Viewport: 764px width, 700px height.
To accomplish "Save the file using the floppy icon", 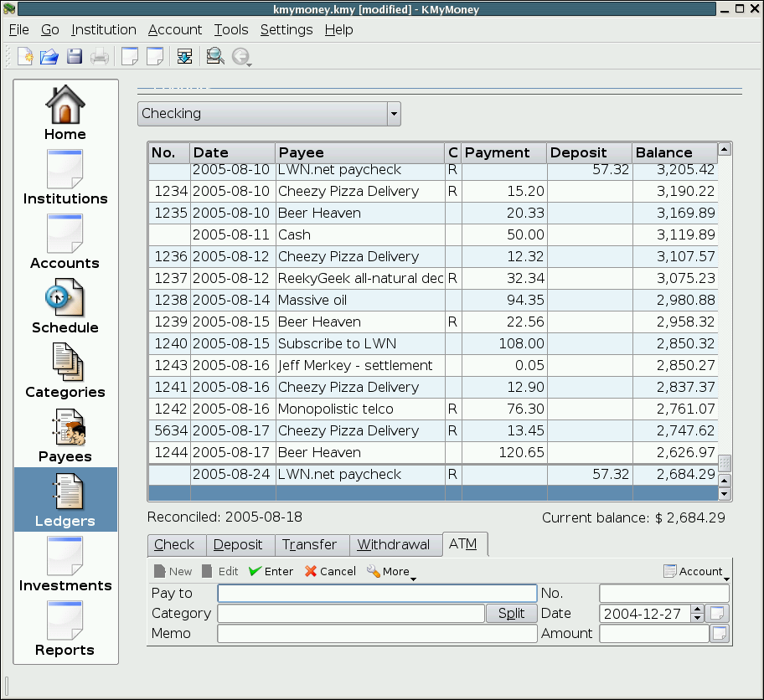I will [75, 57].
